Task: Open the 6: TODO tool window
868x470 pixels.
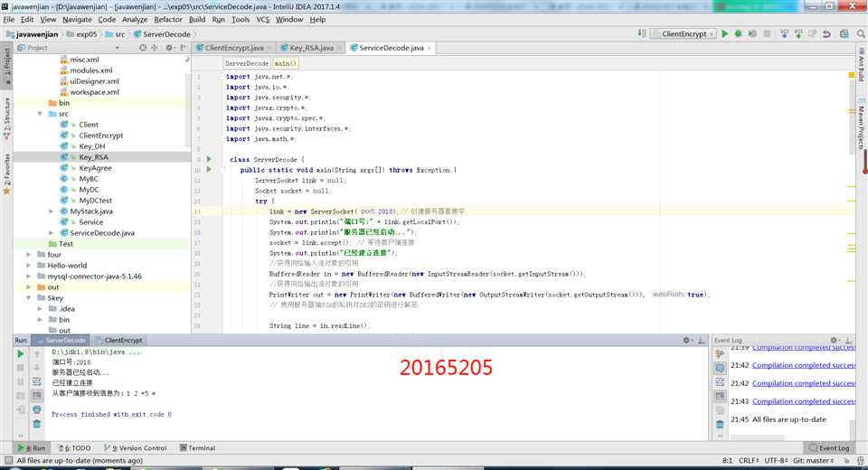Action: (x=74, y=448)
